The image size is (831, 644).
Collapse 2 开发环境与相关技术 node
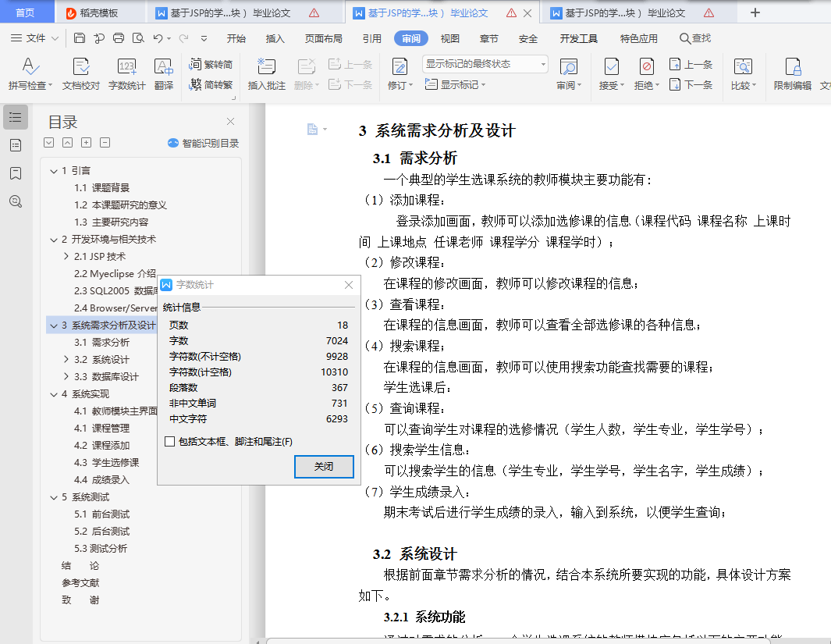click(54, 240)
